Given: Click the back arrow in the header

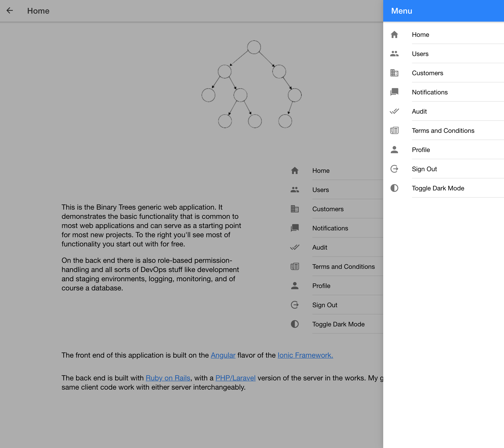Looking at the screenshot, I should click(10, 11).
